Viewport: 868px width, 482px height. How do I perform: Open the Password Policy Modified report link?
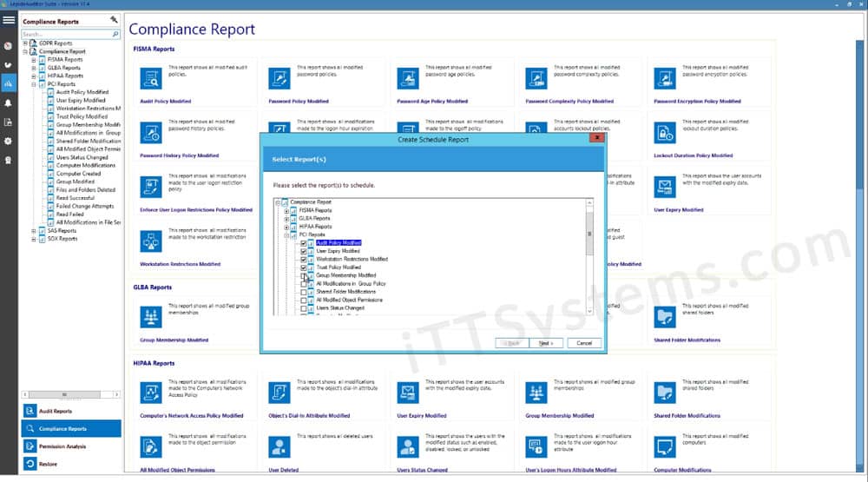pyautogui.click(x=299, y=102)
